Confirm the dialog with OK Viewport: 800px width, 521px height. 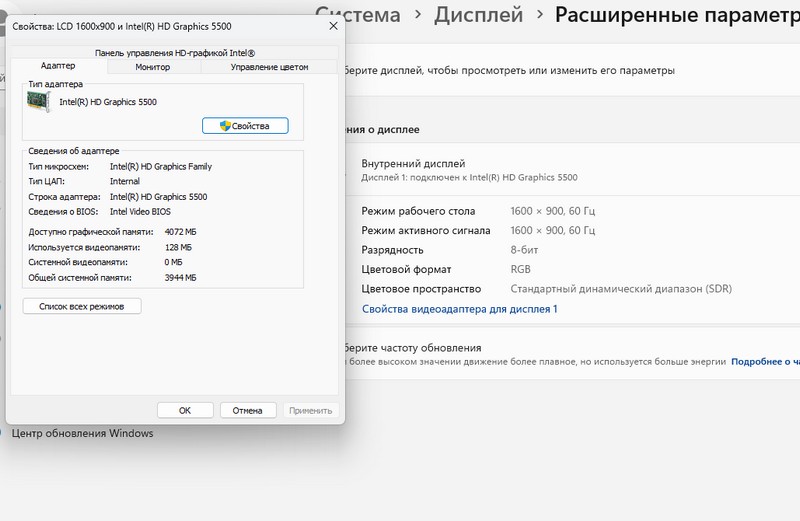coord(184,410)
